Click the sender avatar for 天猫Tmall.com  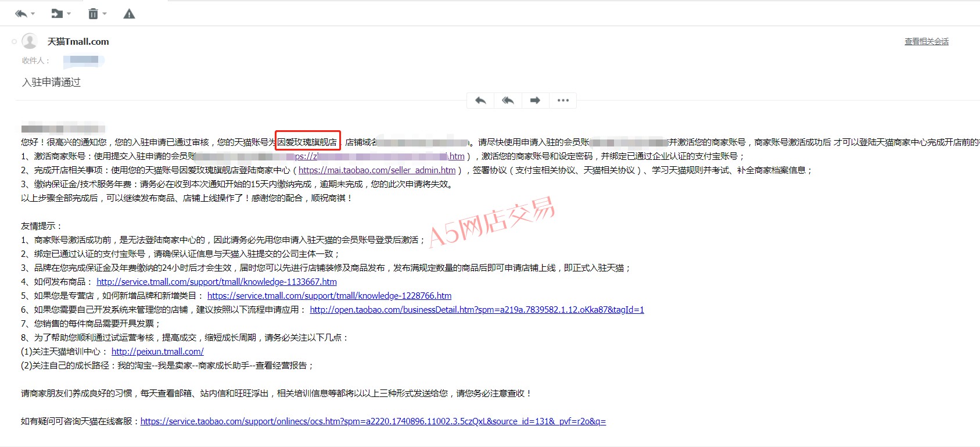pyautogui.click(x=30, y=41)
